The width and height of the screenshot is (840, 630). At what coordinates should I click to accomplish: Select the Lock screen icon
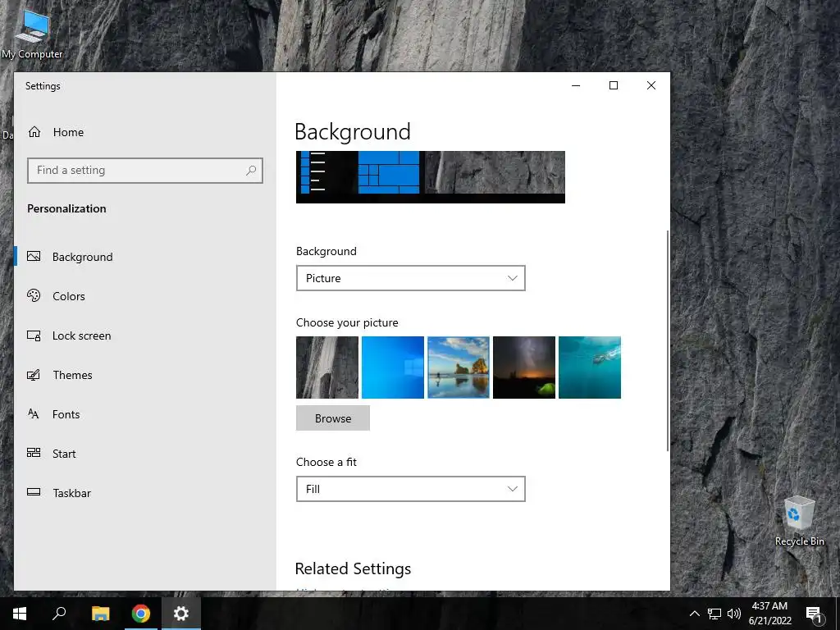point(34,336)
